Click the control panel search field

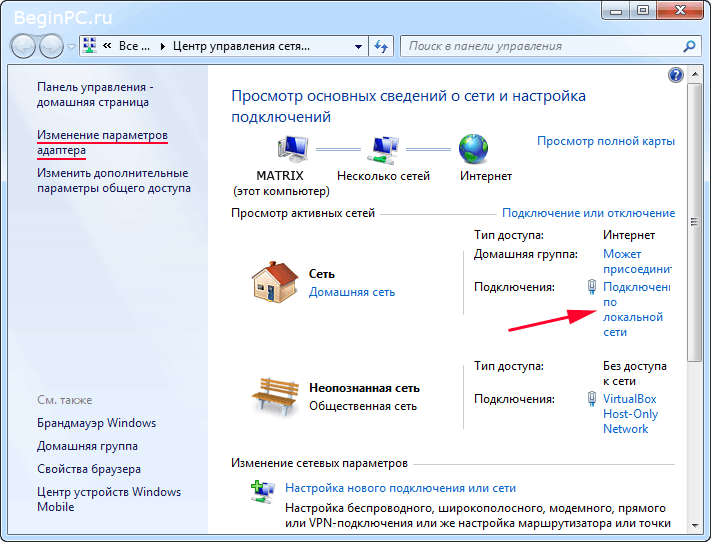544,46
